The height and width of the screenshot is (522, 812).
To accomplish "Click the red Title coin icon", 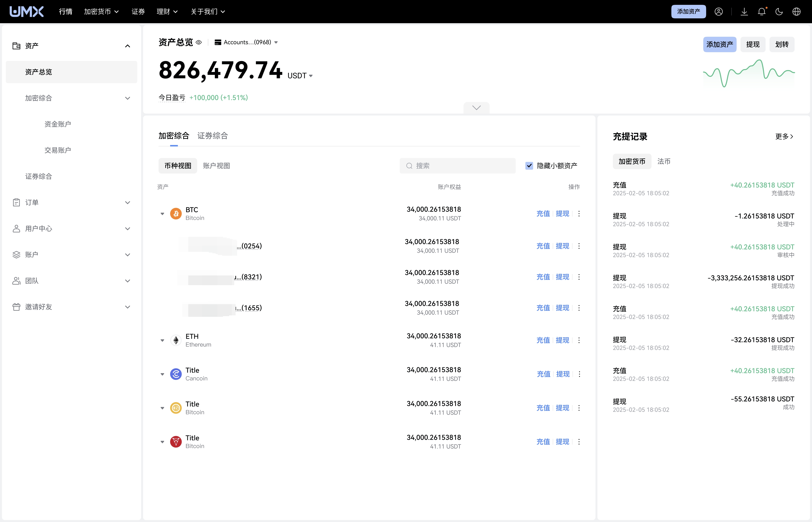I will [175, 442].
